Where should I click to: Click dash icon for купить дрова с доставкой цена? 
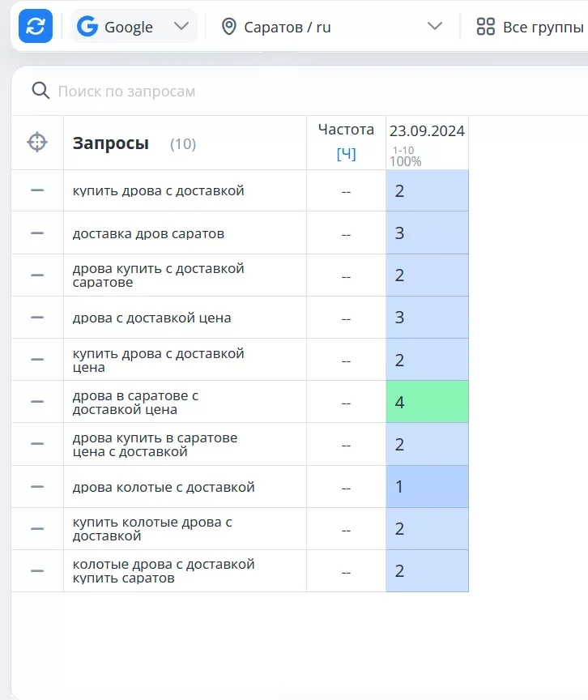pos(37,360)
